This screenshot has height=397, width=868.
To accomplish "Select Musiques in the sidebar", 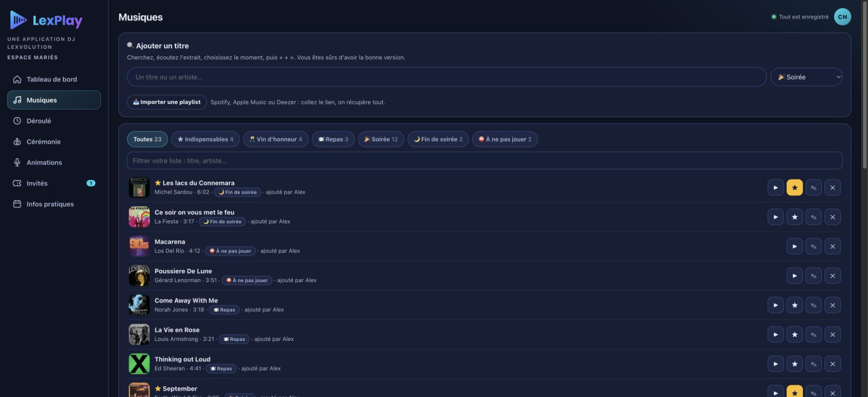I will 54,100.
